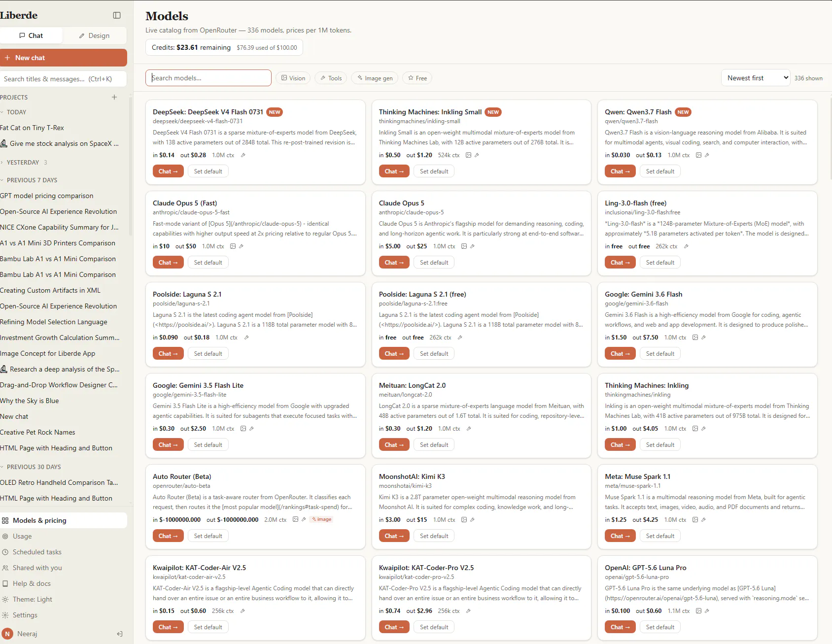Viewport: 832px width, 644px height.
Task: Open Scheduled tasks
Action: (x=63, y=552)
